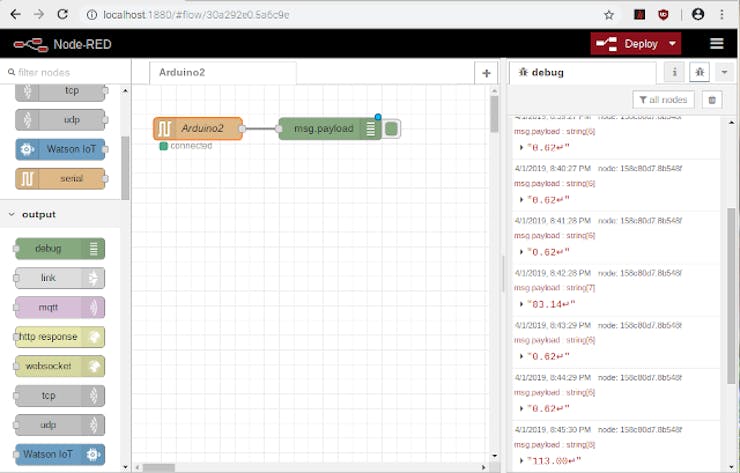
Task: Open the Chrome three-dot menu
Action: coord(722,15)
